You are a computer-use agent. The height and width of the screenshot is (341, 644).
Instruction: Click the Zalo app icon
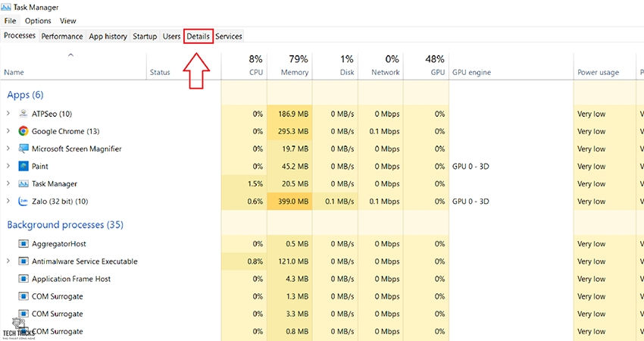pos(23,202)
